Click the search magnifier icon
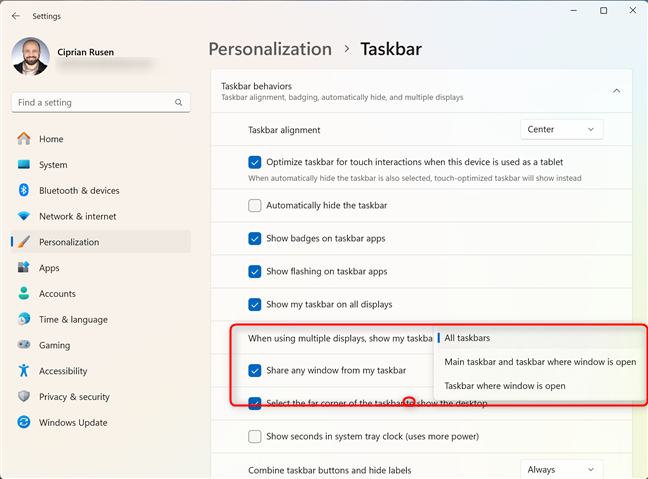Viewport: 648px width, 479px height. click(x=179, y=102)
